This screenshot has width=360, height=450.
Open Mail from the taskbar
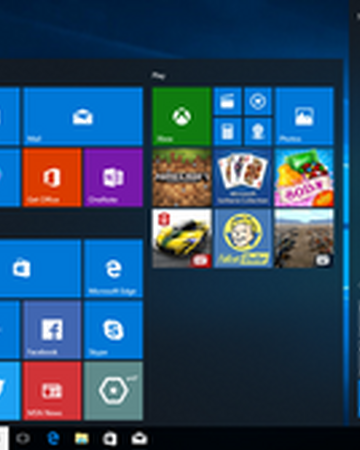point(139,438)
